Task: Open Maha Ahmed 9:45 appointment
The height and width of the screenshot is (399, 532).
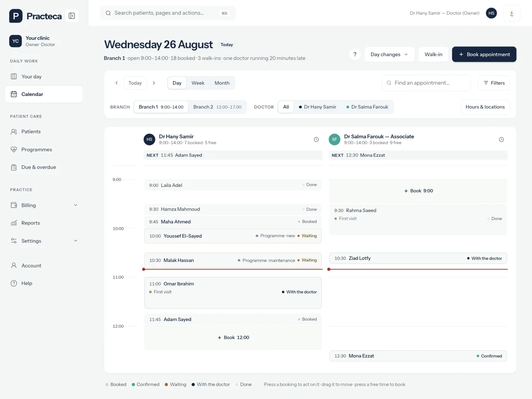Action: [233, 222]
